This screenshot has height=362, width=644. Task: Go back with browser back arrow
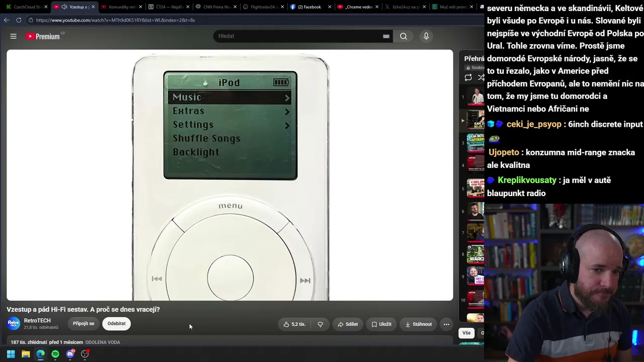tap(7, 20)
